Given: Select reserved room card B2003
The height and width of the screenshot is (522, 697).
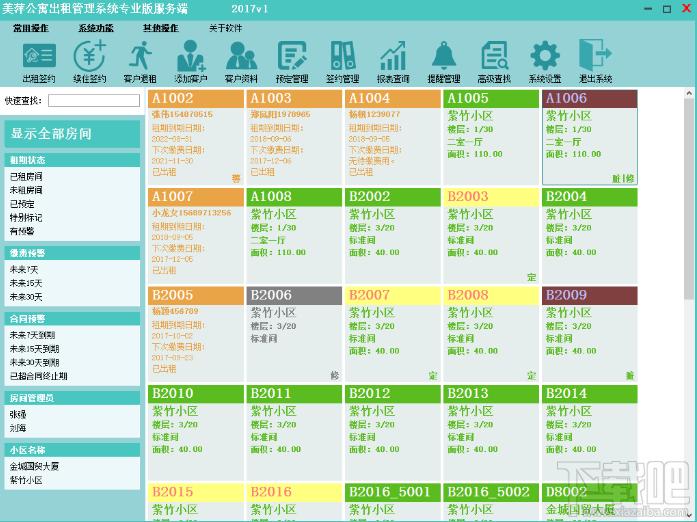Looking at the screenshot, I should point(491,236).
